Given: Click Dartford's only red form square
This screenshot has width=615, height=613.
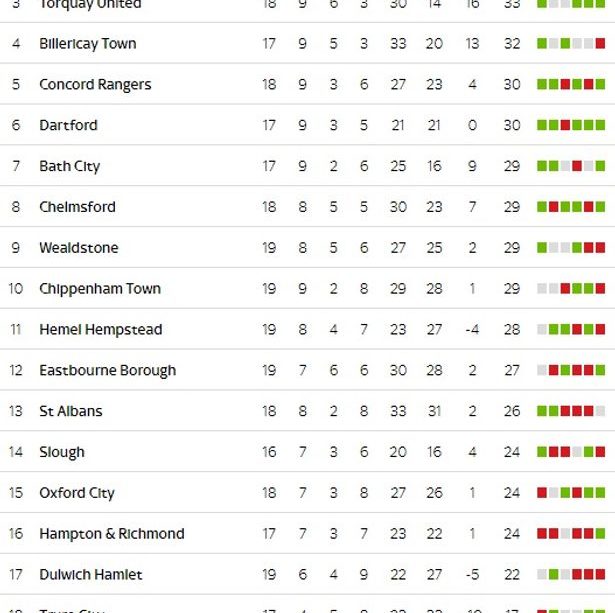Looking at the screenshot, I should pyautogui.click(x=565, y=126).
